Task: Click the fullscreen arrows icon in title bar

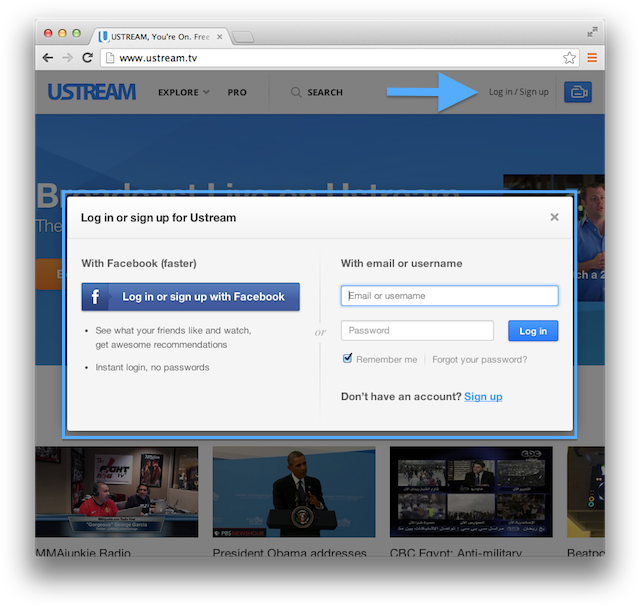Action: coord(592,32)
